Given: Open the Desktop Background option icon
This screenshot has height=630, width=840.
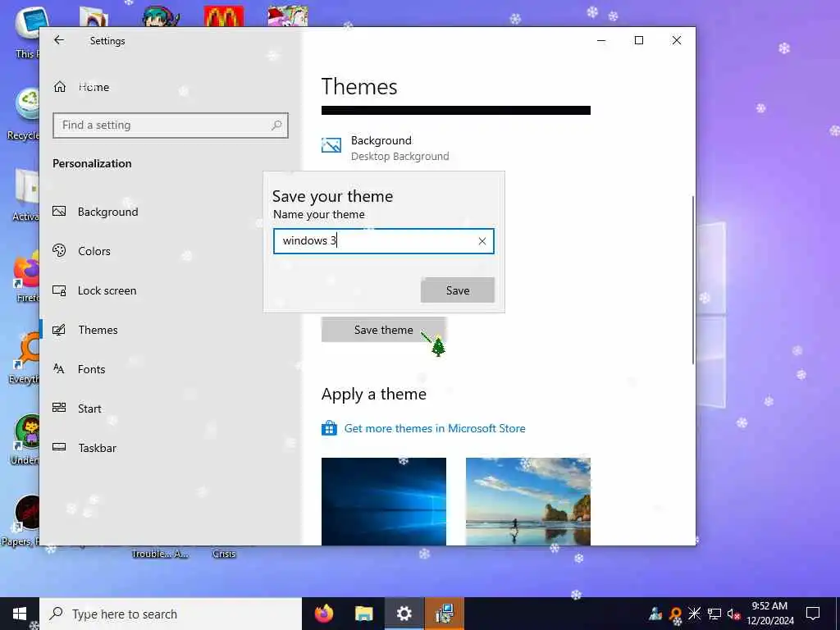Looking at the screenshot, I should click(x=331, y=145).
